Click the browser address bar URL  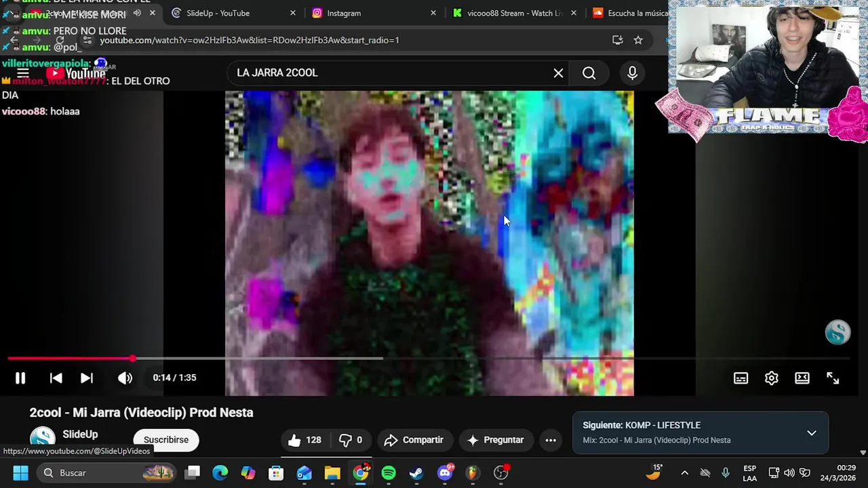[250, 40]
